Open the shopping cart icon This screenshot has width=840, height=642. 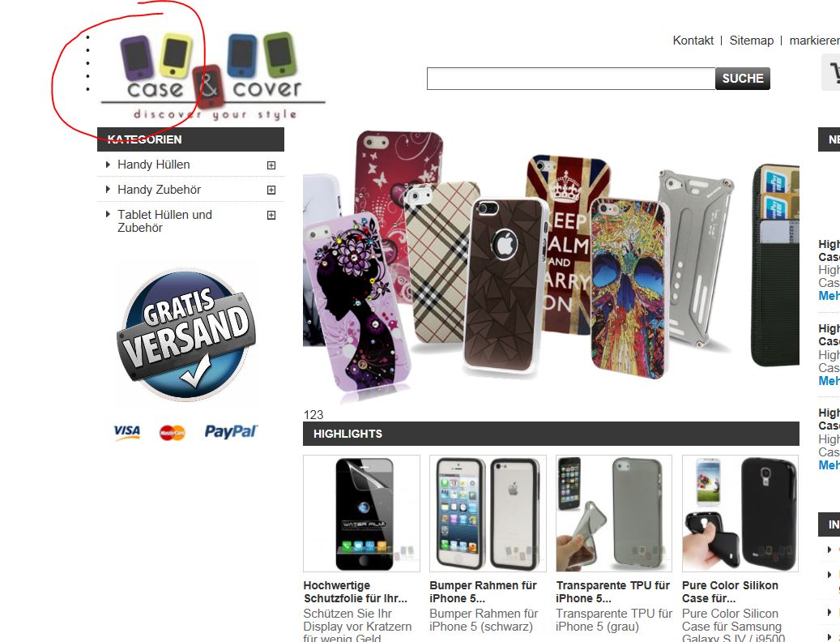pos(831,72)
